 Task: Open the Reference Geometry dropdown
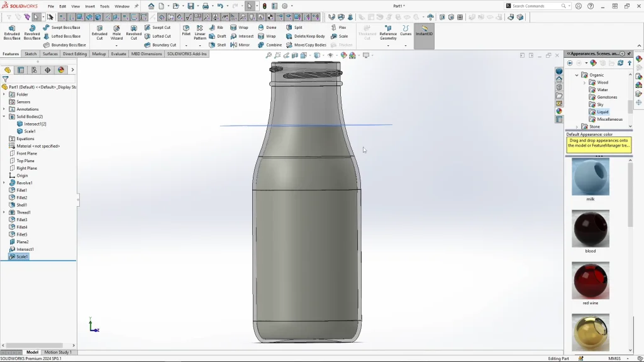click(x=388, y=45)
